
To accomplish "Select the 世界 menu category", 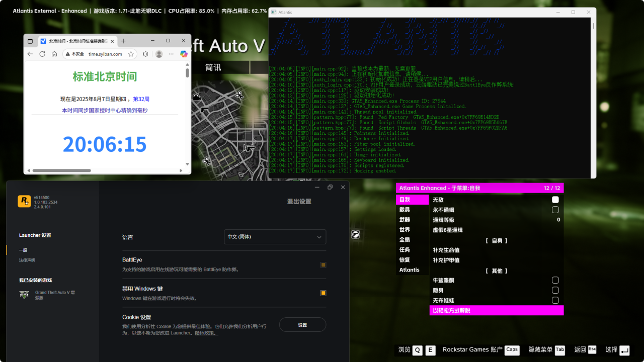I will pyautogui.click(x=413, y=230).
